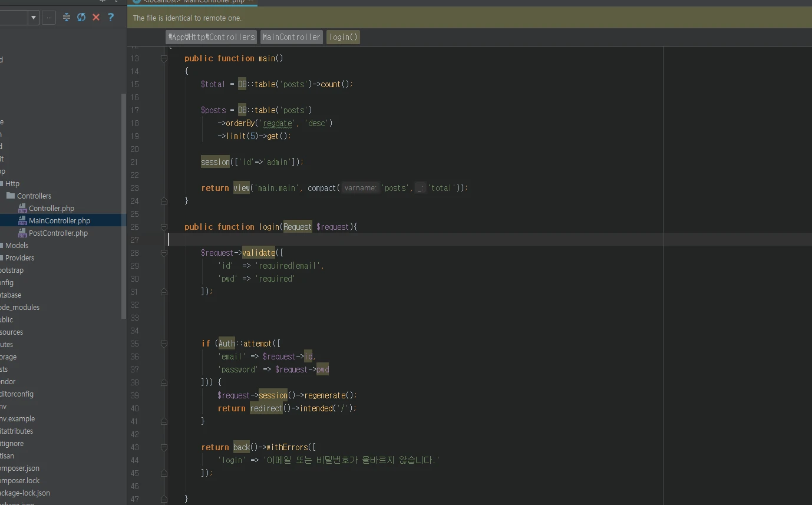Viewport: 812px width, 505px height.
Task: Fold the validate array block at line 28
Action: pos(164,253)
